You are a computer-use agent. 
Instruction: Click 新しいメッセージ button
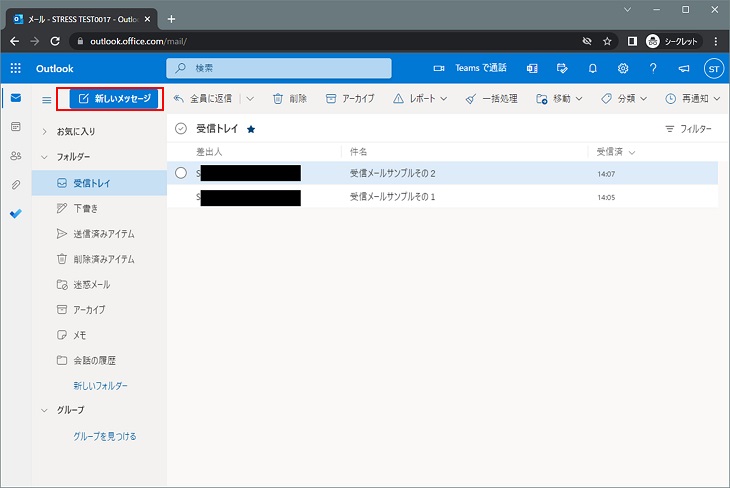click(115, 98)
